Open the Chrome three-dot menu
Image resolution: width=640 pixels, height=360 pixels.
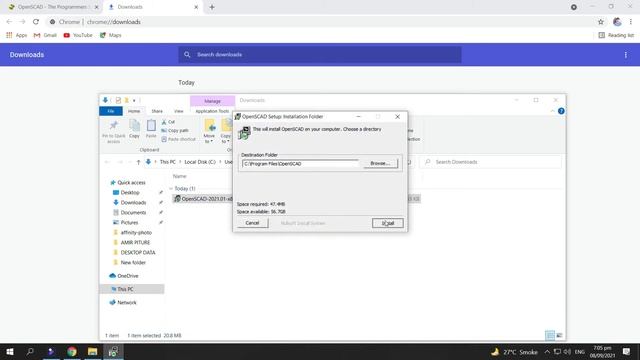click(631, 22)
